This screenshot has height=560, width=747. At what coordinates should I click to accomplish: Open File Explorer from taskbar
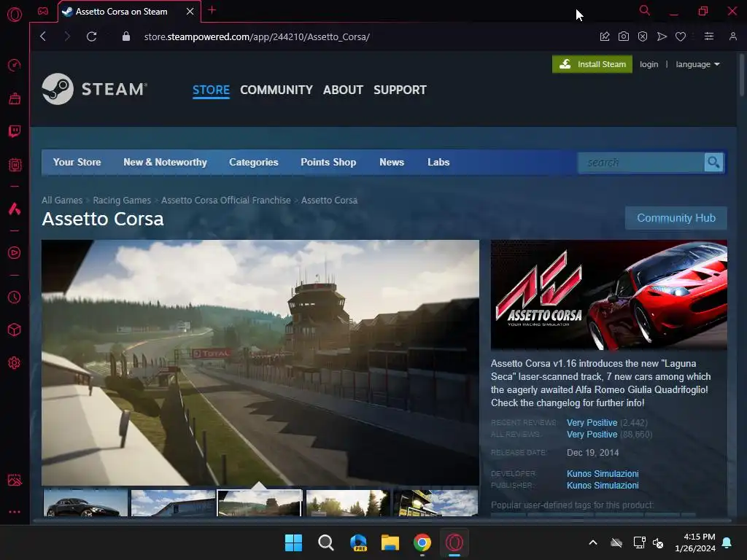tap(390, 542)
